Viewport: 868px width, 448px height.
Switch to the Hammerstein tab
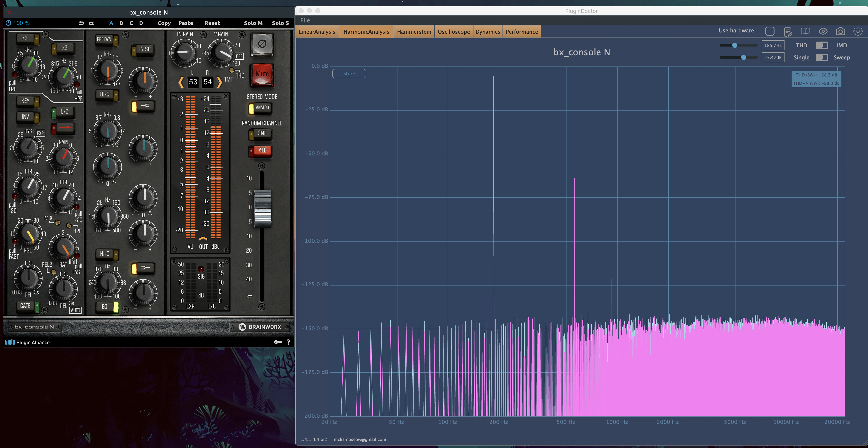(x=414, y=32)
